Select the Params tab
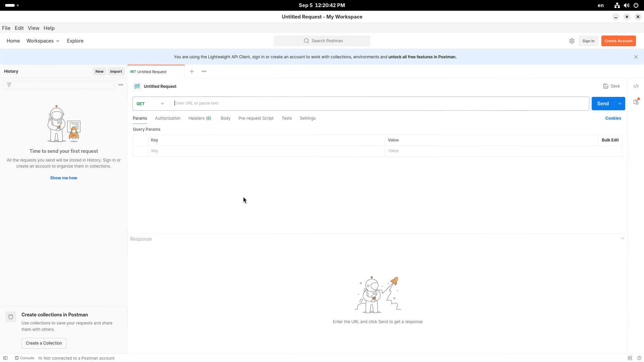The height and width of the screenshot is (362, 644). click(x=140, y=118)
